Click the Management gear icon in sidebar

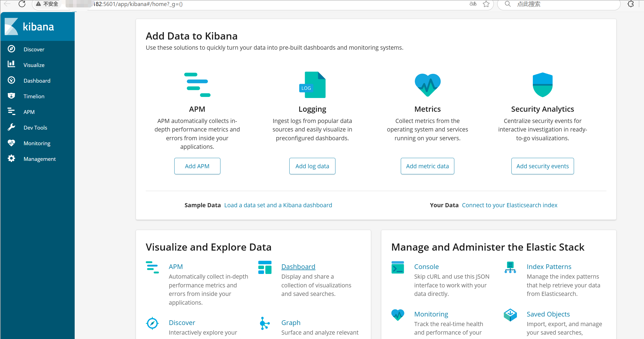11,158
